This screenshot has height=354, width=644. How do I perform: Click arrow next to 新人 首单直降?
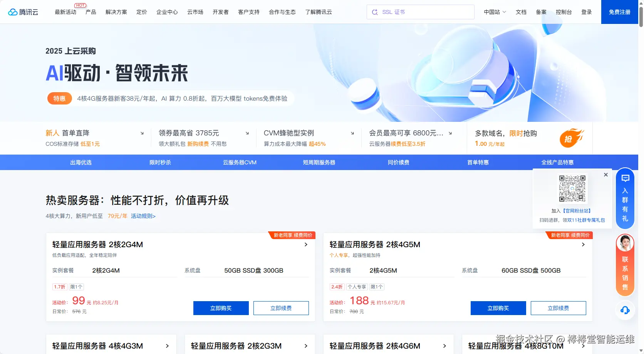tap(142, 133)
